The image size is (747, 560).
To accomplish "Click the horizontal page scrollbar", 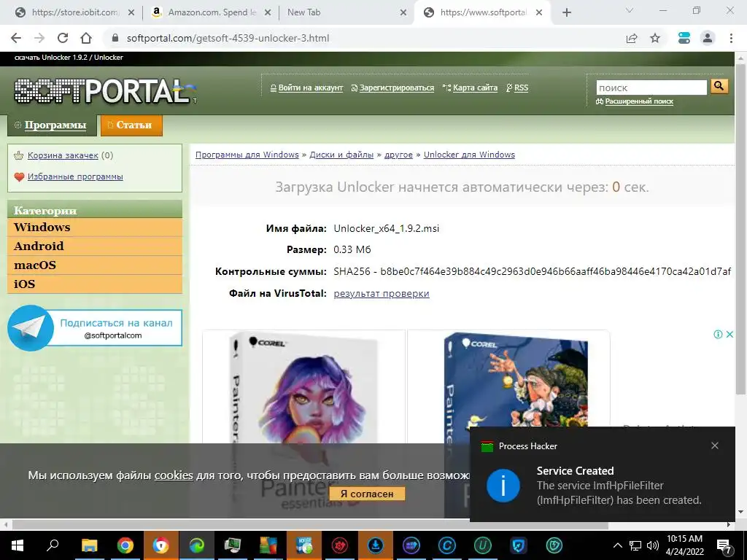I will [x=309, y=525].
